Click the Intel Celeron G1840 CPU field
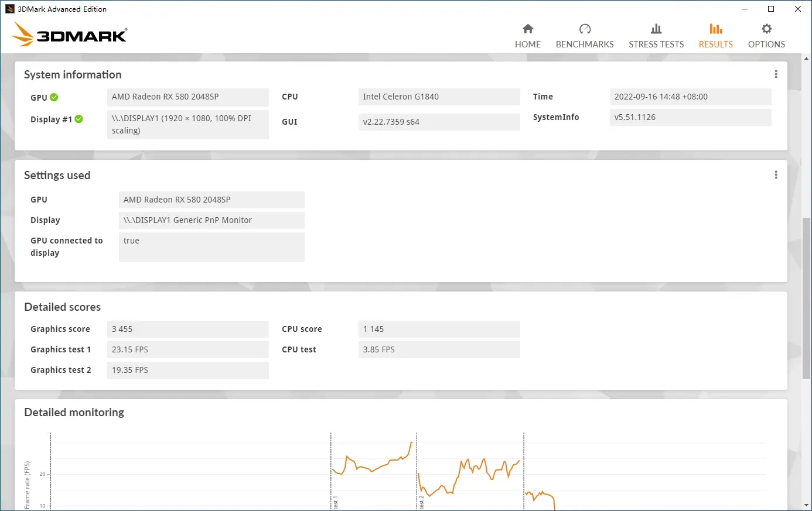Screen dimensions: 812x511 tap(439, 97)
